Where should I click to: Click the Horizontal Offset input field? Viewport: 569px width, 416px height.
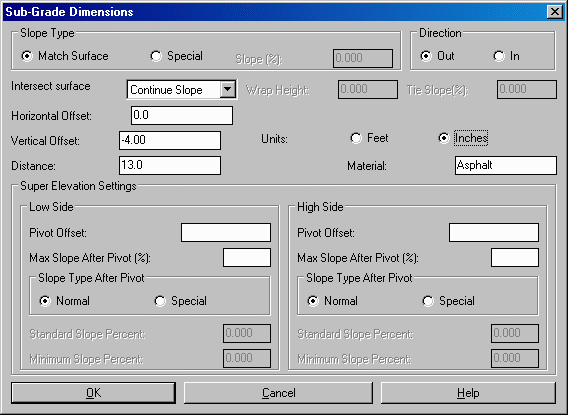(182, 115)
